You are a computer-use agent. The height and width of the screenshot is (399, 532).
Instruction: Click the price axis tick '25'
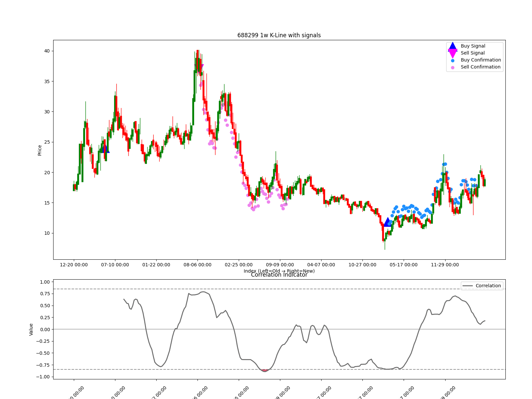(x=47, y=142)
